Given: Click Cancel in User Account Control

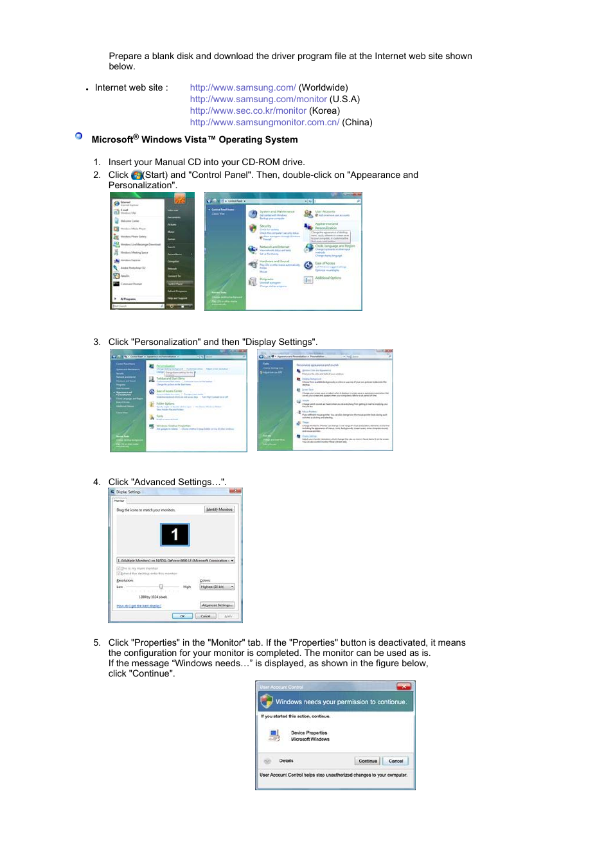Looking at the screenshot, I should coord(396,761).
